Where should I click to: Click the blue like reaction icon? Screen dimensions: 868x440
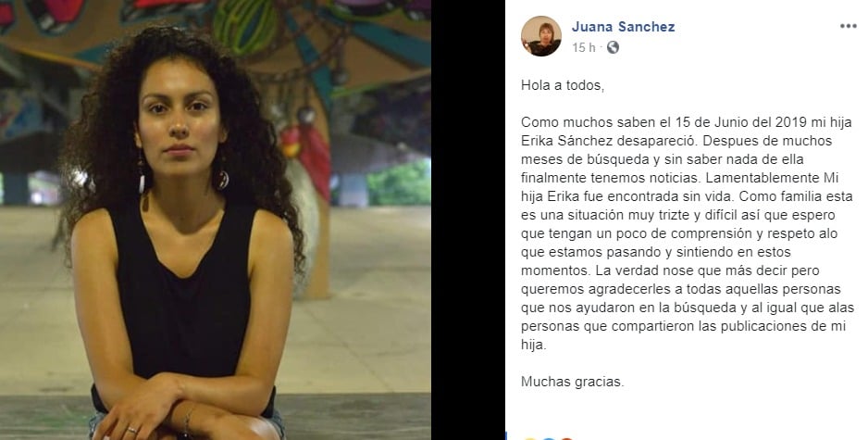[x=549, y=438]
